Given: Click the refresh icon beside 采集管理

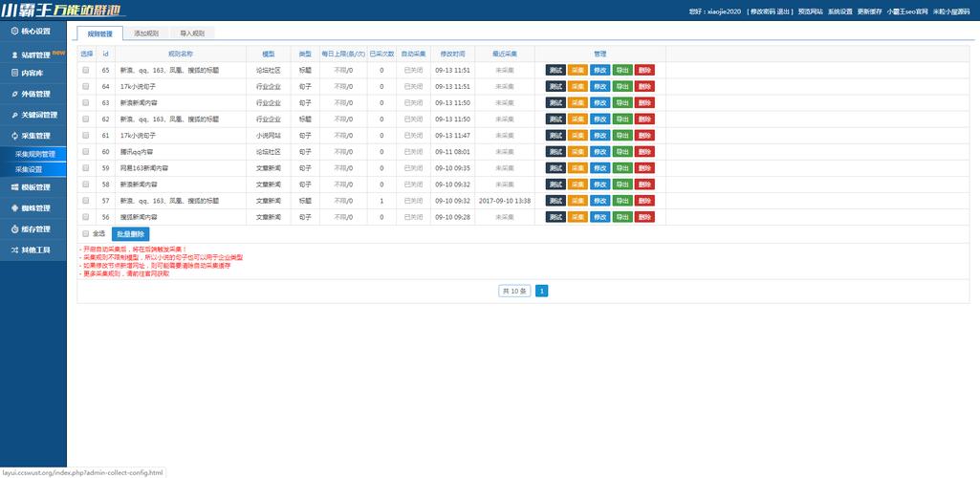Looking at the screenshot, I should [x=15, y=136].
